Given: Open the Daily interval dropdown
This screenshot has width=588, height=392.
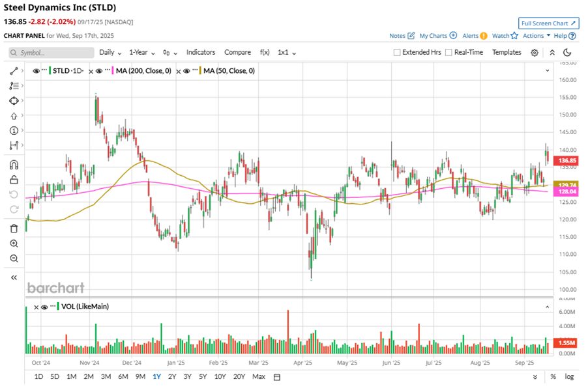Looking at the screenshot, I should coord(110,53).
